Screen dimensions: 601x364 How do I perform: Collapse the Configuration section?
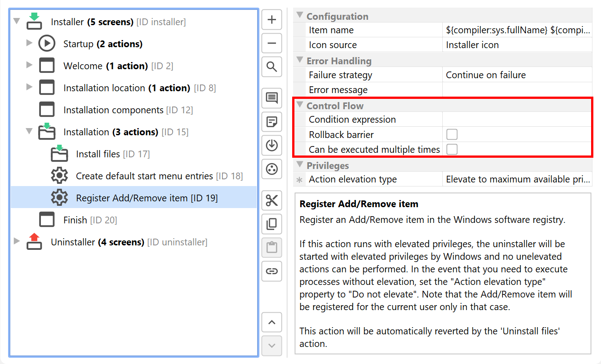tap(300, 16)
